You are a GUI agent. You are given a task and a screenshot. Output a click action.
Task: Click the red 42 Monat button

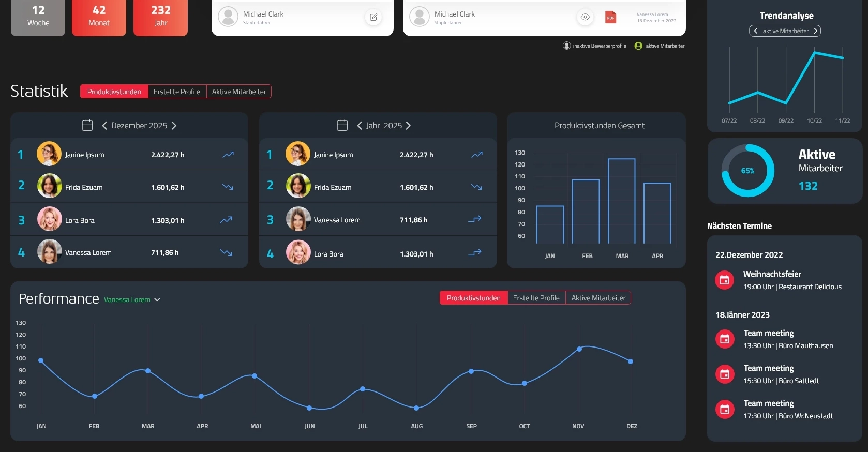(x=99, y=17)
